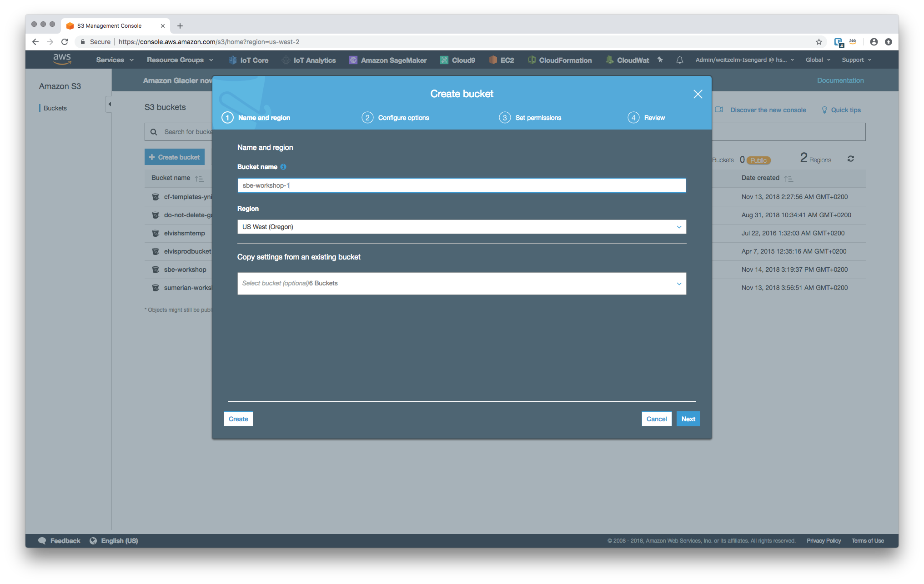924x584 pixels.
Task: Click the + Create bucket button
Action: coord(175,157)
